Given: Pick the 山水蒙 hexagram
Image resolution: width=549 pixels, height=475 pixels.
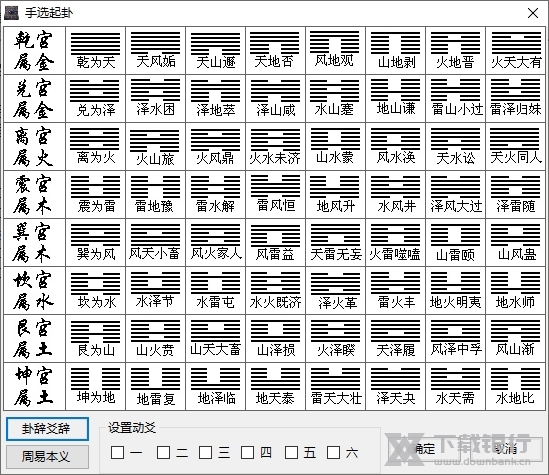Looking at the screenshot, I should pos(335,147).
